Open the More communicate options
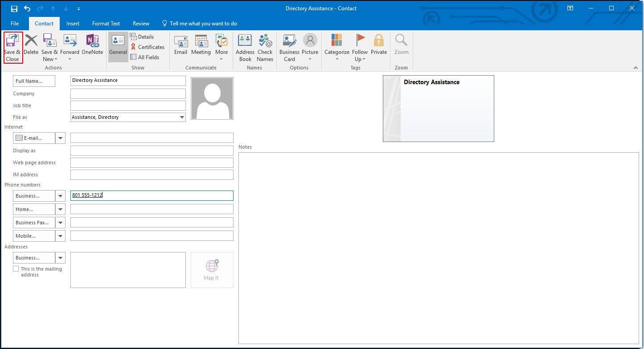 [222, 48]
